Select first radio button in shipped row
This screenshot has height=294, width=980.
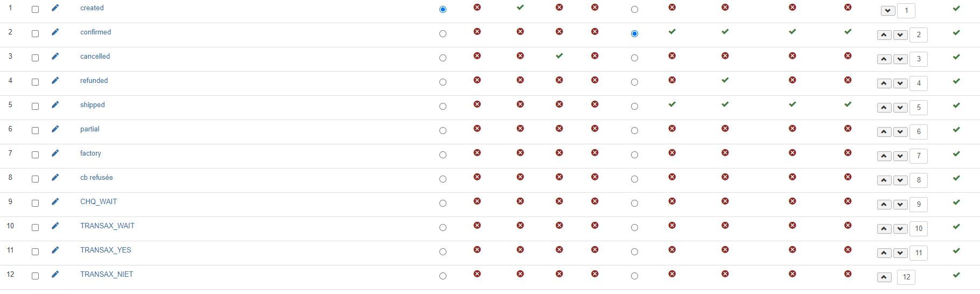pyautogui.click(x=443, y=106)
